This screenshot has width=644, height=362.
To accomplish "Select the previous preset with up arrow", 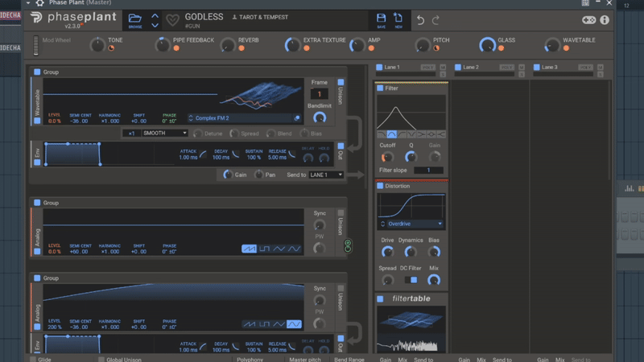I will tap(155, 16).
